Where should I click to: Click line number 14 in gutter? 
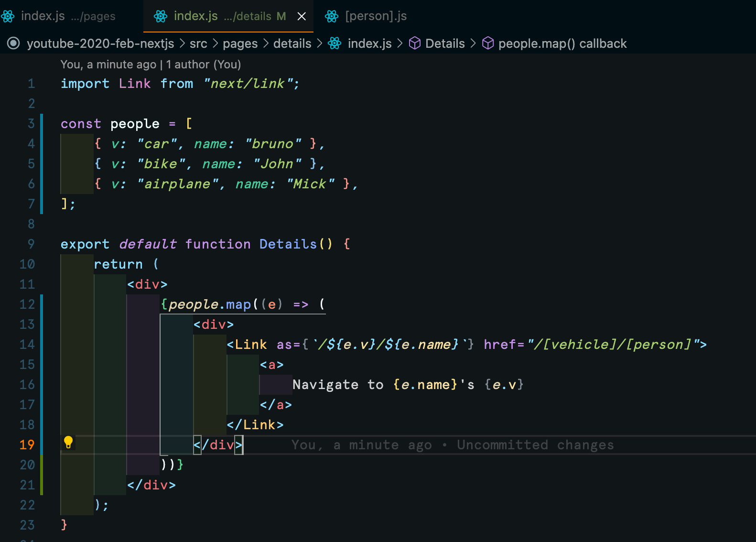click(x=27, y=345)
